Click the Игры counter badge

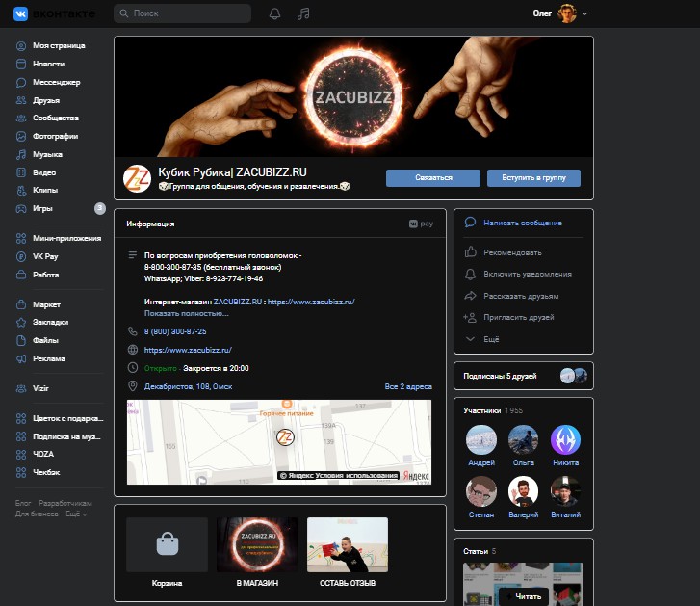pos(100,208)
